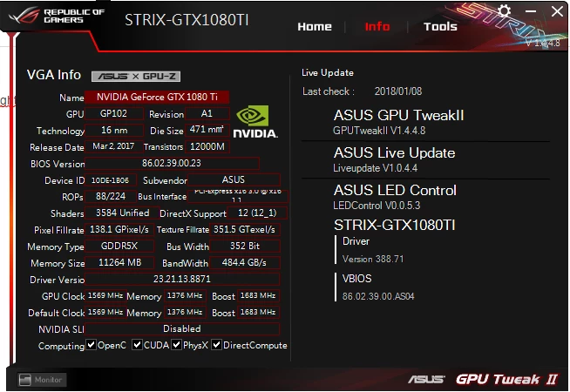Screen dimensions: 570x392
Task: Click Pixel Fillrate 138.1 GPixel/s
Action: coord(119,230)
